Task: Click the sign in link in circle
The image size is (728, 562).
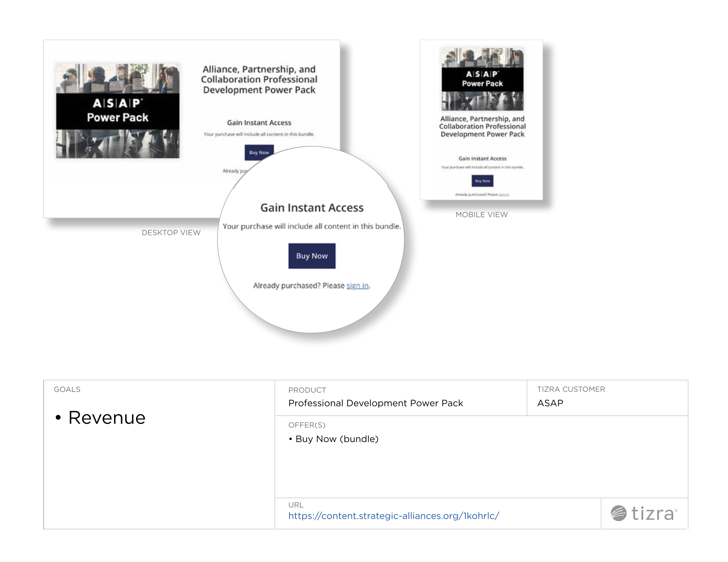Action: coord(357,285)
